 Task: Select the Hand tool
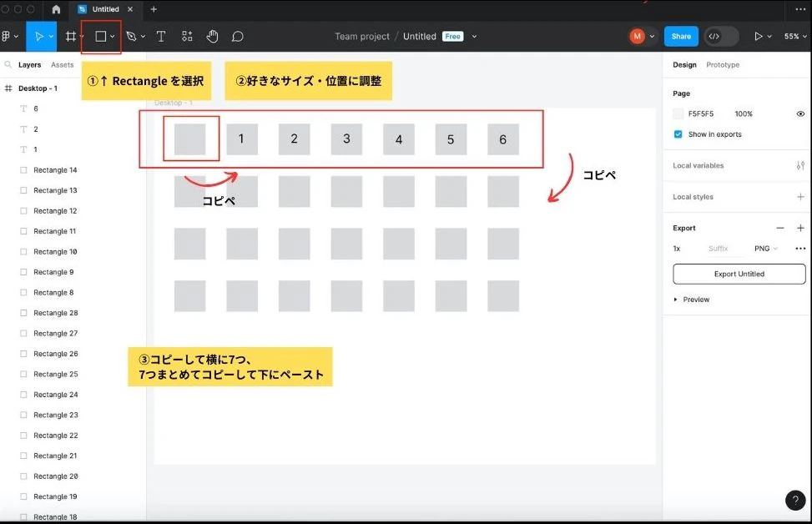[212, 36]
